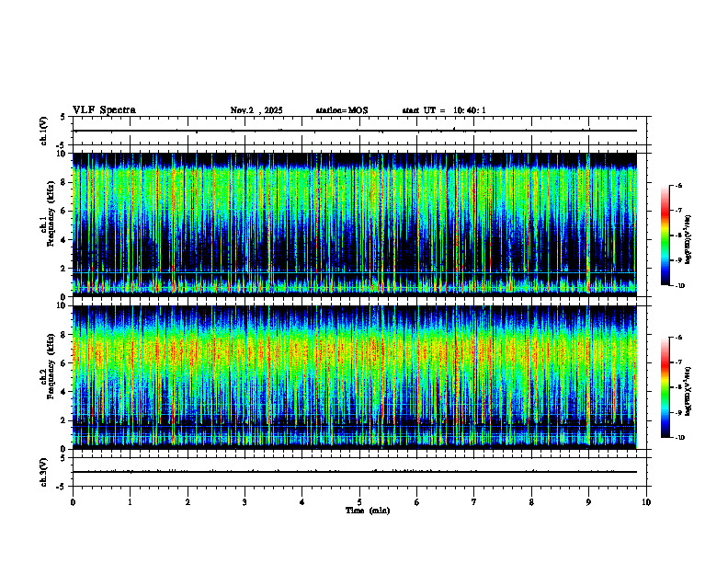Viewport: 728px width, 563px height.
Task: Click the "station=MOS" header label
Action: tap(342, 110)
